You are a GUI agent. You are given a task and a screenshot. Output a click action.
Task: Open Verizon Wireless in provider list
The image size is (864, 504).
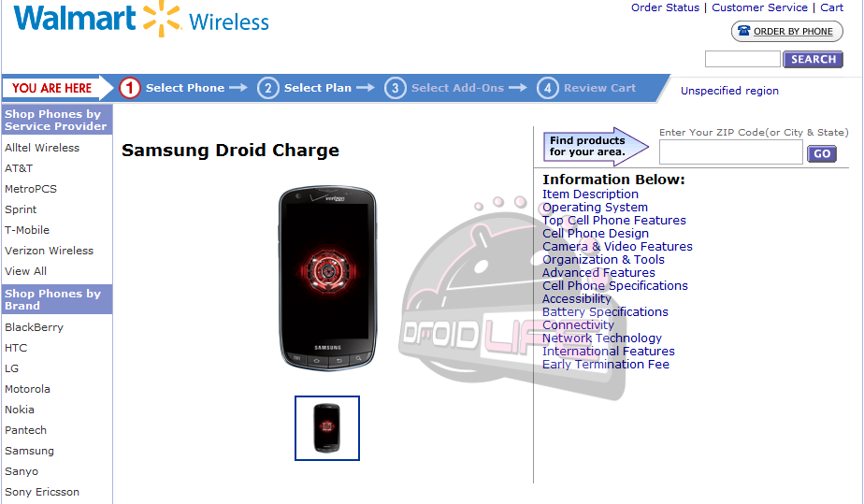click(x=49, y=251)
